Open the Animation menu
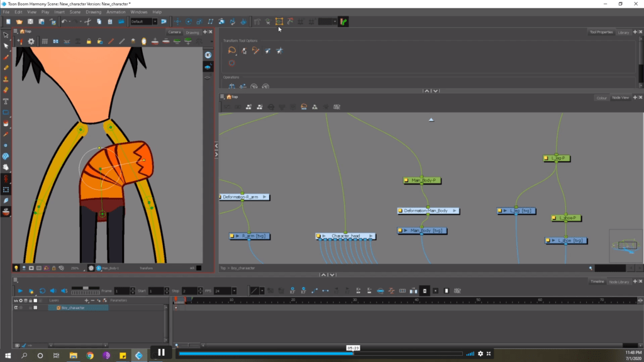This screenshot has width=644, height=362. [116, 12]
